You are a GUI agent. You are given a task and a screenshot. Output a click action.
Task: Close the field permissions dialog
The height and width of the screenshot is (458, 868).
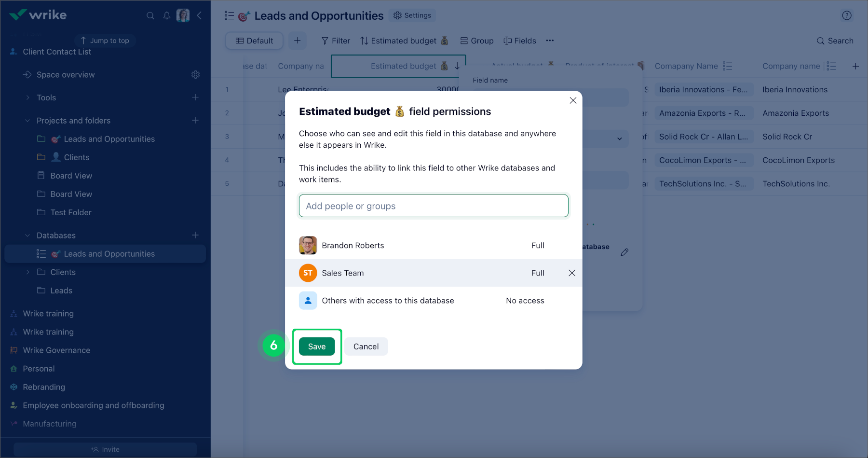573,100
